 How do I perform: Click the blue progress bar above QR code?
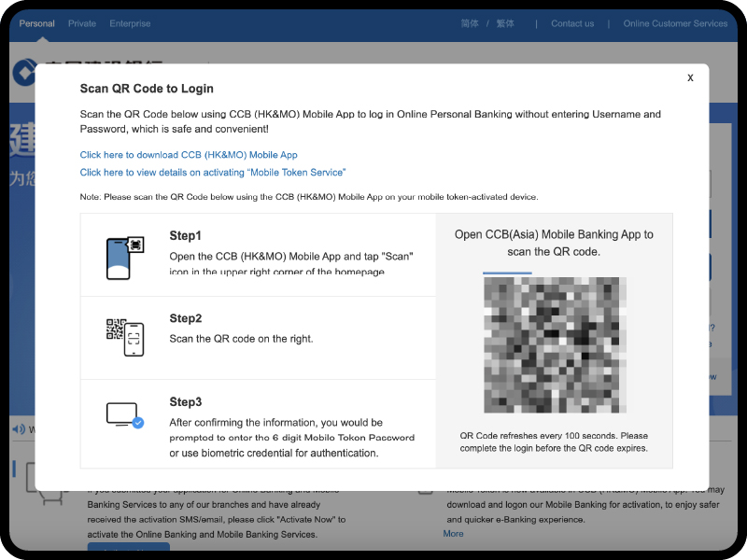click(507, 273)
